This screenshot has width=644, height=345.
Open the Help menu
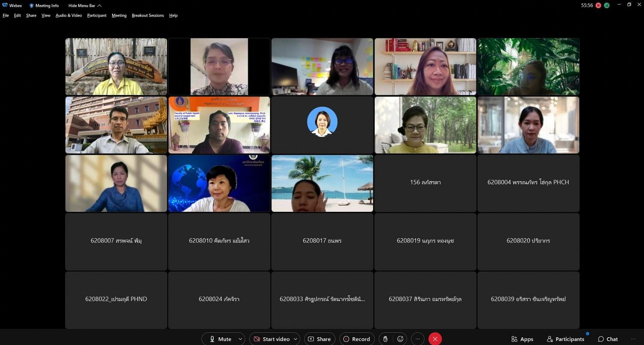click(173, 15)
